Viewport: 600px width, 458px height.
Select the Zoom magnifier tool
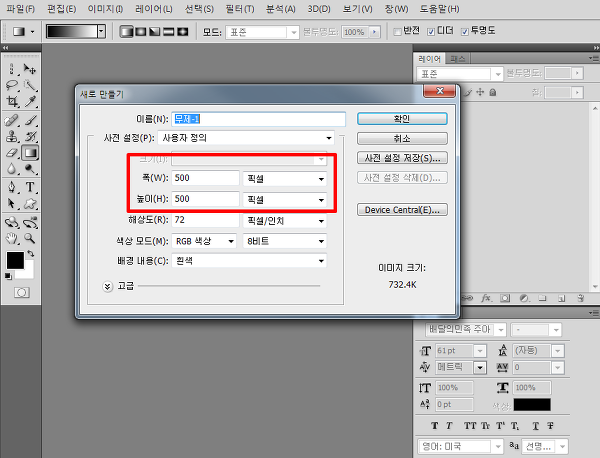point(30,238)
